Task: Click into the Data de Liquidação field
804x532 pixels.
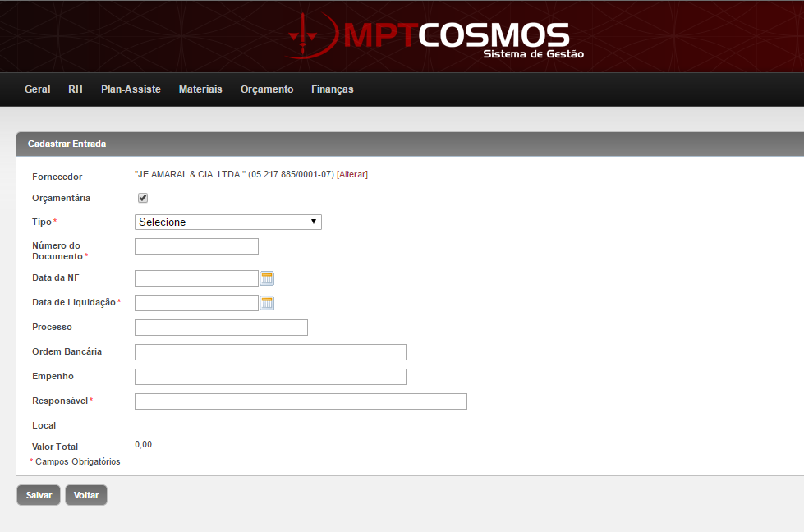Action: tap(196, 303)
